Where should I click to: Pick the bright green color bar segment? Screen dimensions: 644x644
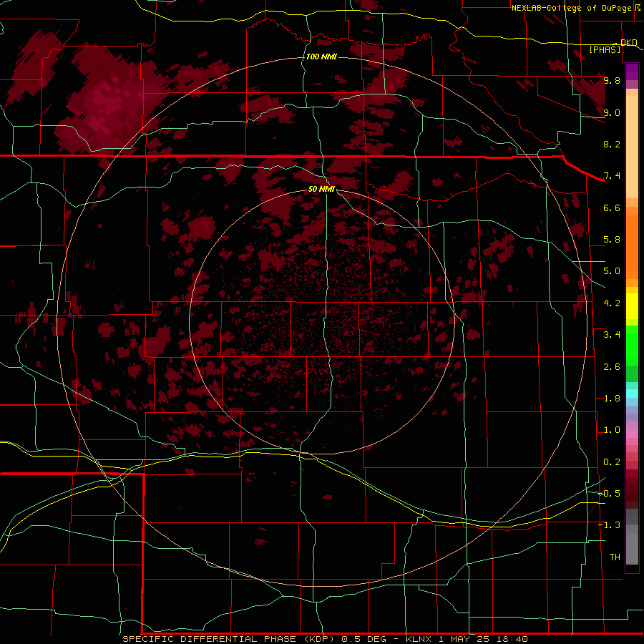pos(632,346)
